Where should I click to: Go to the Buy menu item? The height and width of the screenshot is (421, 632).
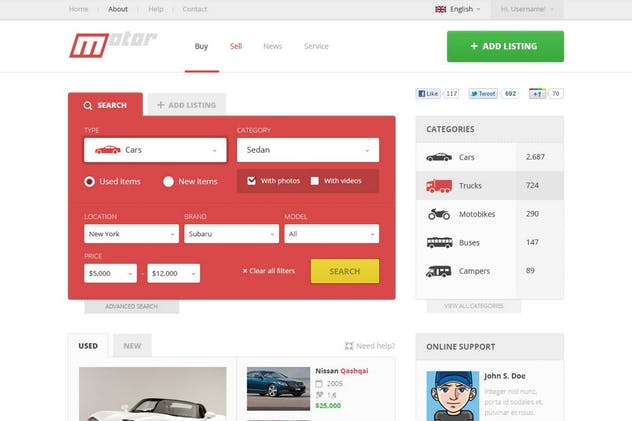point(202,46)
